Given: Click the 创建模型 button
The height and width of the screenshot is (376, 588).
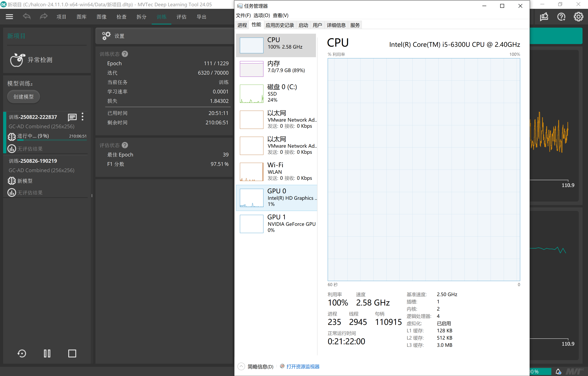Looking at the screenshot, I should [24, 97].
